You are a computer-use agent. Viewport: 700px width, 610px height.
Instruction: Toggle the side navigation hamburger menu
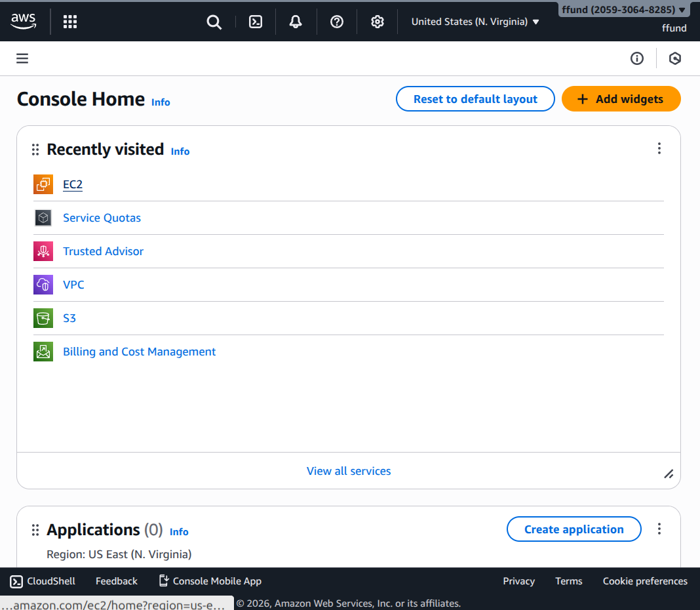(x=22, y=58)
